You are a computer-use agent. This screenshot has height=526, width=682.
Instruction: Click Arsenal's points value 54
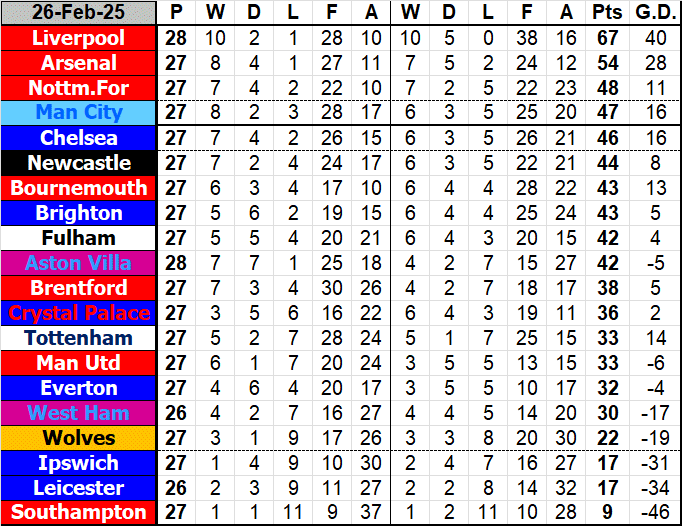(605, 63)
